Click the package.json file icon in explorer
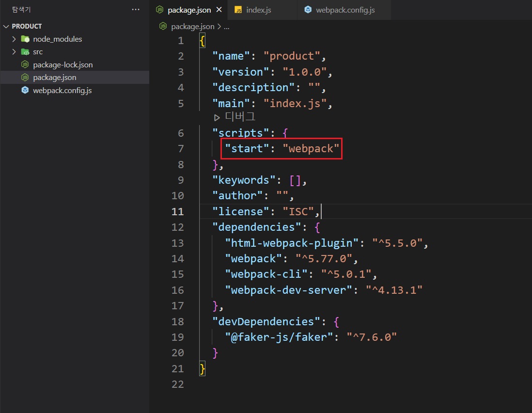Image resolution: width=532 pixels, height=413 pixels. tap(25, 78)
